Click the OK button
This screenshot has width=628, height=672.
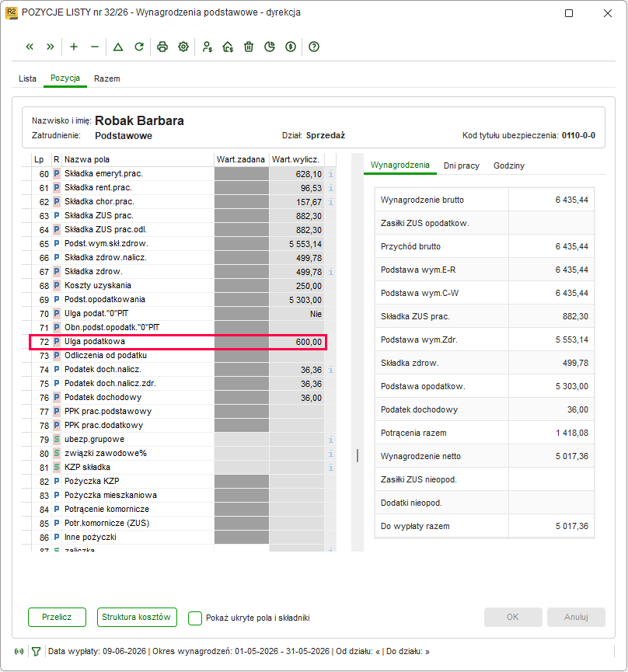(x=513, y=617)
